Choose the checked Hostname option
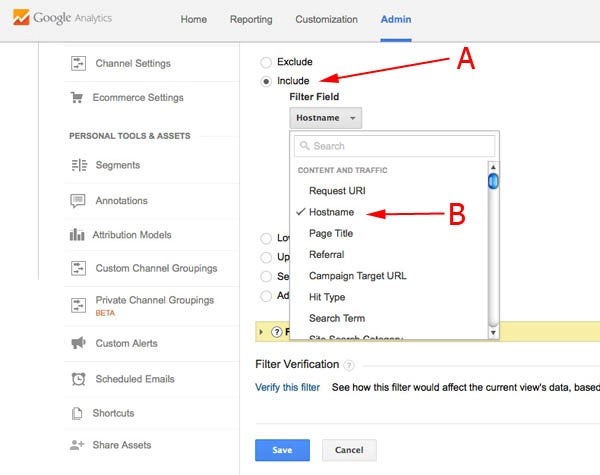This screenshot has width=600, height=475. [331, 212]
